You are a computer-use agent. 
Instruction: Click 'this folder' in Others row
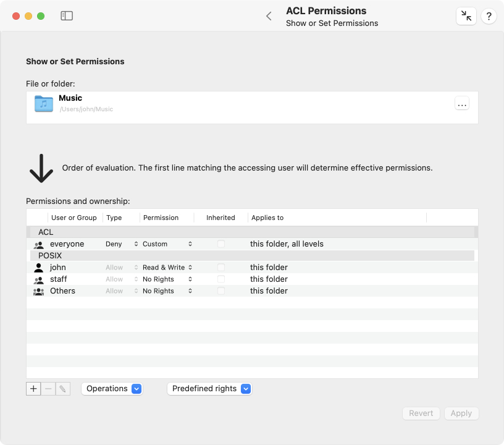coord(269,290)
